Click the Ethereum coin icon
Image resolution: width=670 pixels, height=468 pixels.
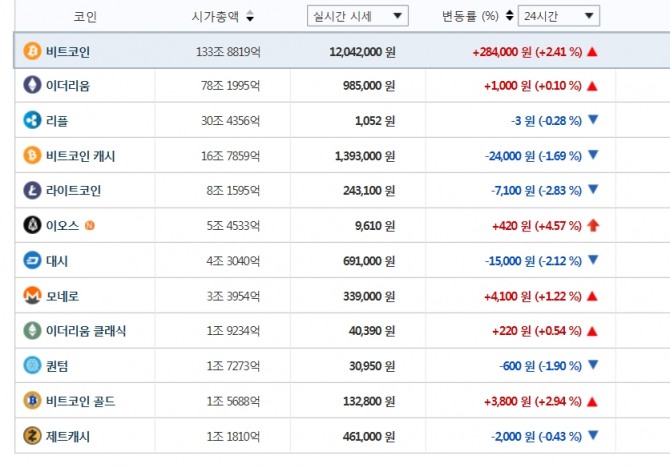(32, 86)
